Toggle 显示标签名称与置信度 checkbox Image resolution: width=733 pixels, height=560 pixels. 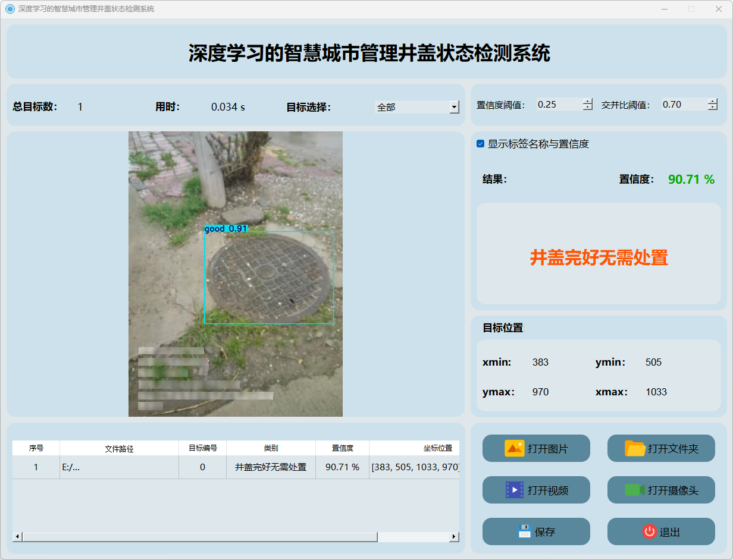481,144
